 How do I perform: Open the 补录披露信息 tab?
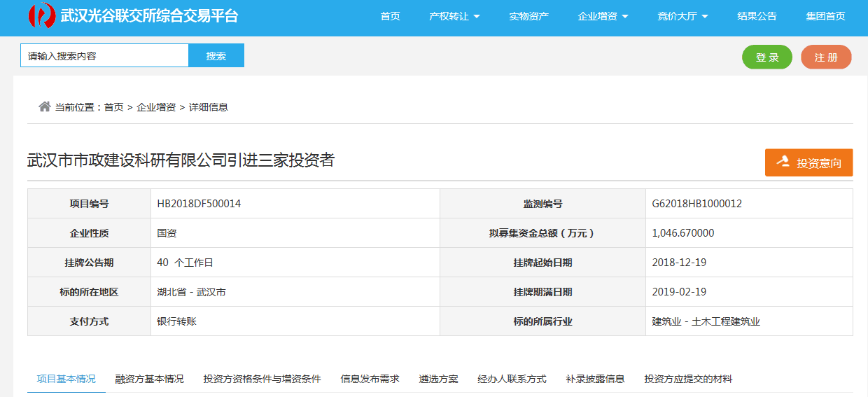(596, 379)
